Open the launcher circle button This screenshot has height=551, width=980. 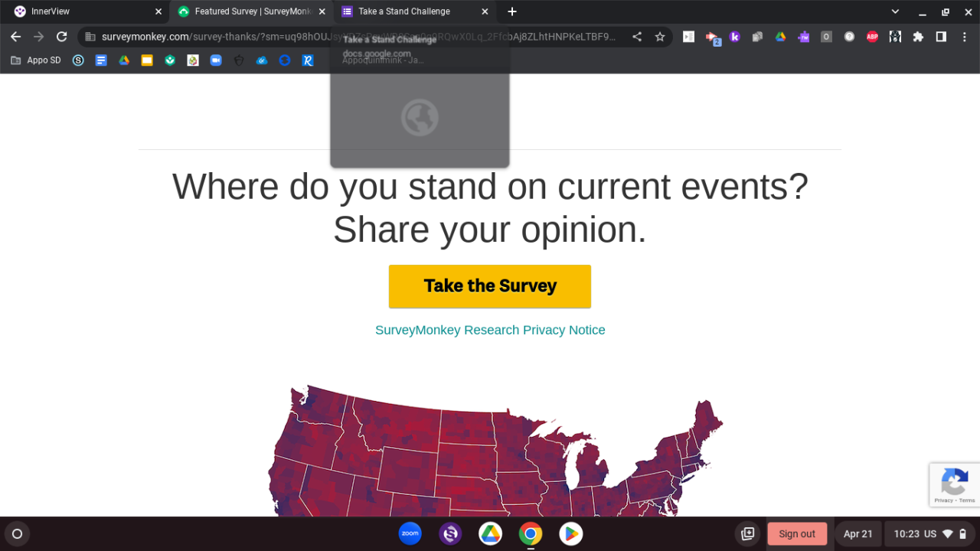click(x=18, y=533)
